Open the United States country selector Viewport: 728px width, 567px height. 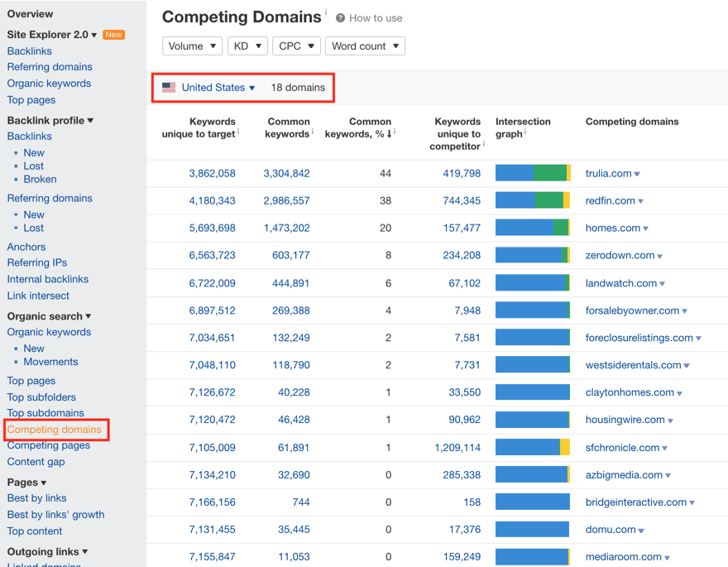point(218,87)
